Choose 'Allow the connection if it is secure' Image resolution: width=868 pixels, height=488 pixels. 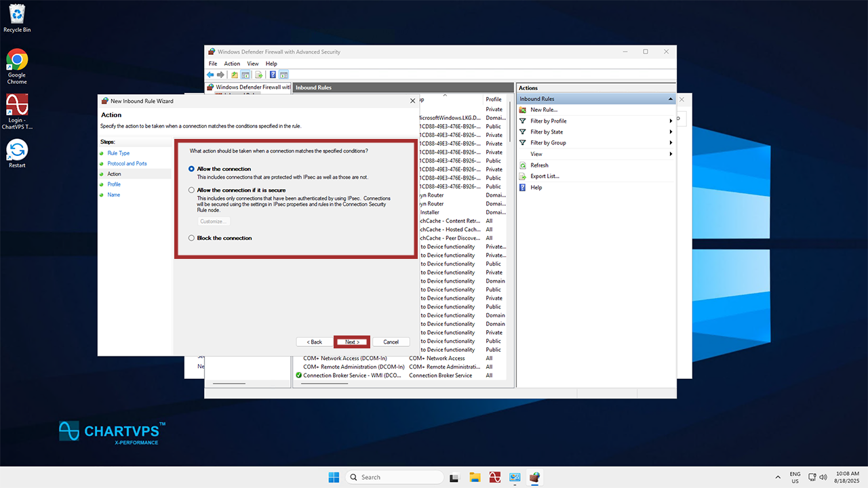coord(191,190)
